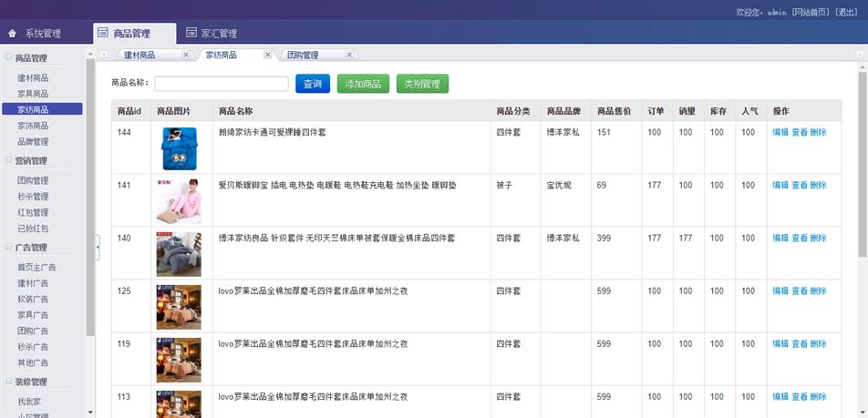Open 建材商品 in sidebar
This screenshot has height=418, width=868.
[33, 78]
